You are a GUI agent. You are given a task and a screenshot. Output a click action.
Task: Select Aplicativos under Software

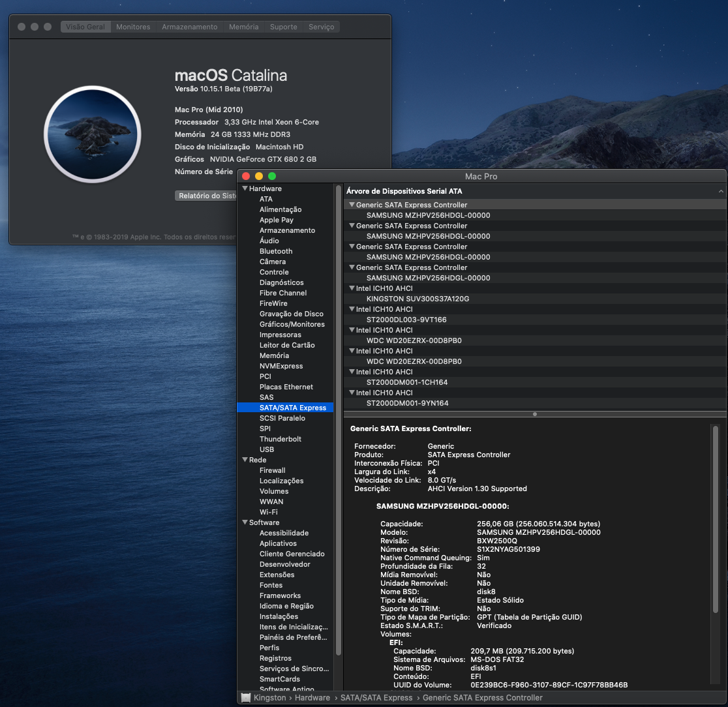point(278,543)
